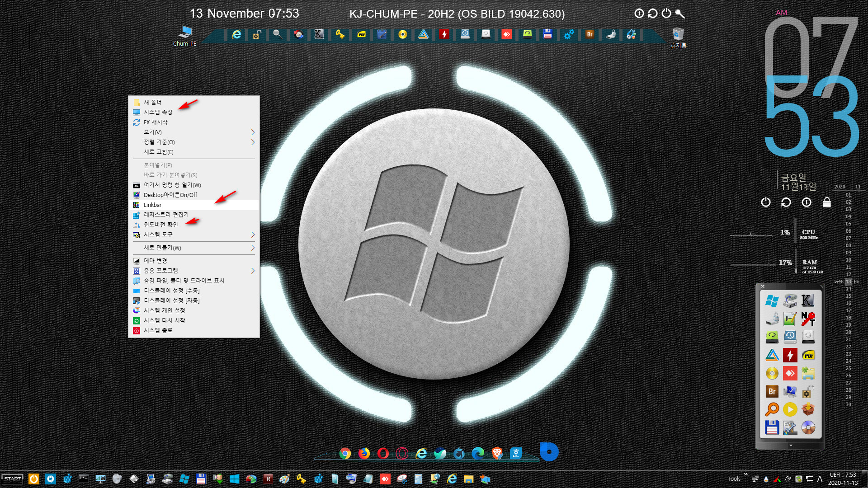Viewport: 868px width, 488px height.
Task: Click the UEFI clock in system tray
Action: click(x=843, y=479)
